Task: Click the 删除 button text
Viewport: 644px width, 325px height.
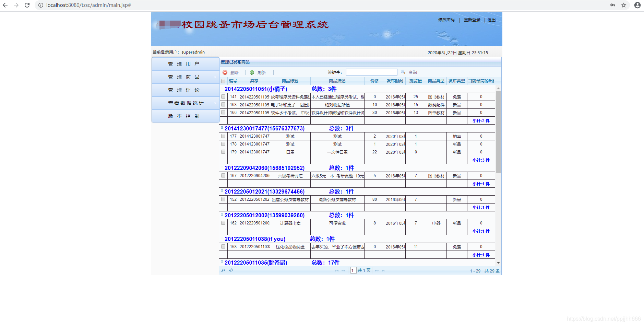Action: [x=235, y=72]
